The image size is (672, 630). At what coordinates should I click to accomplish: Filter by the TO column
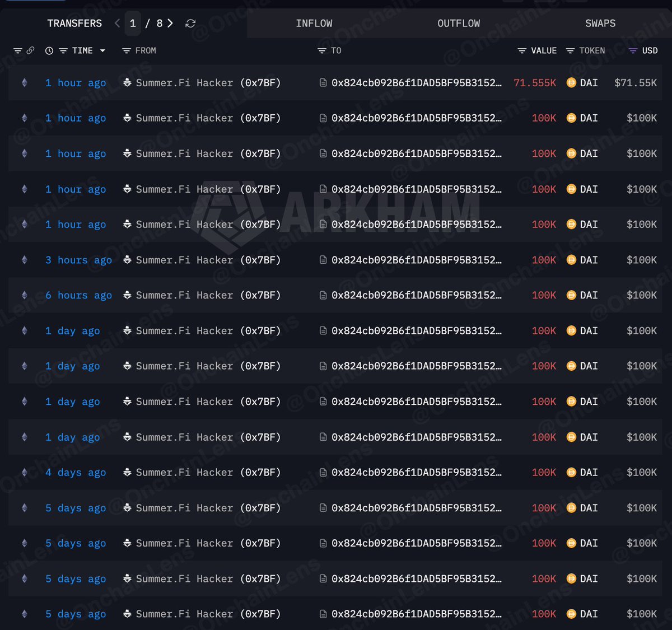click(321, 50)
